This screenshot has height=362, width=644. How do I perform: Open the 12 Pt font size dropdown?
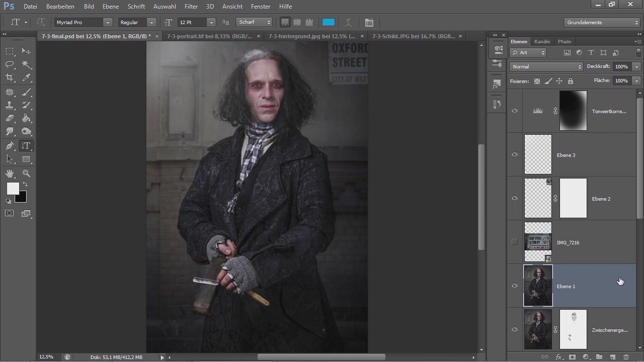(x=211, y=22)
